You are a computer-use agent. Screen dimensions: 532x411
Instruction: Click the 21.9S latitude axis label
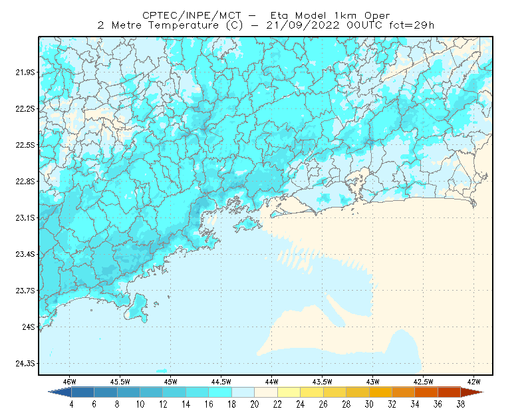(25, 72)
